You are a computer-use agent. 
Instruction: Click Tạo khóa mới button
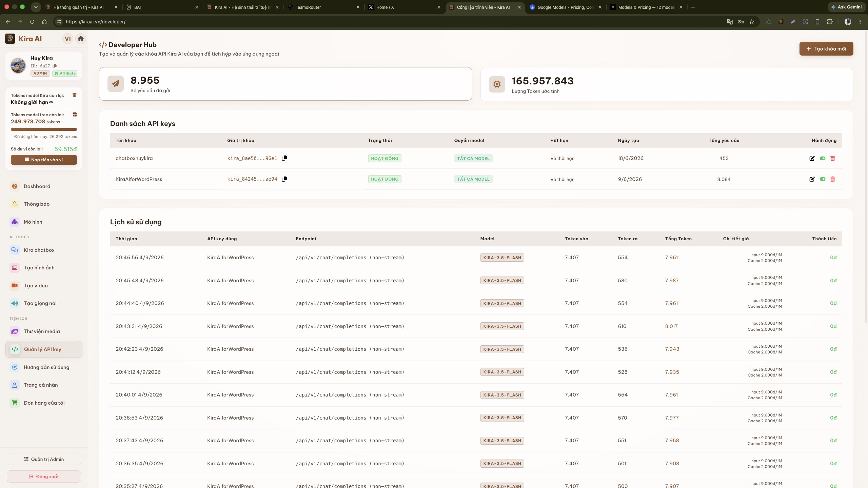tap(826, 49)
